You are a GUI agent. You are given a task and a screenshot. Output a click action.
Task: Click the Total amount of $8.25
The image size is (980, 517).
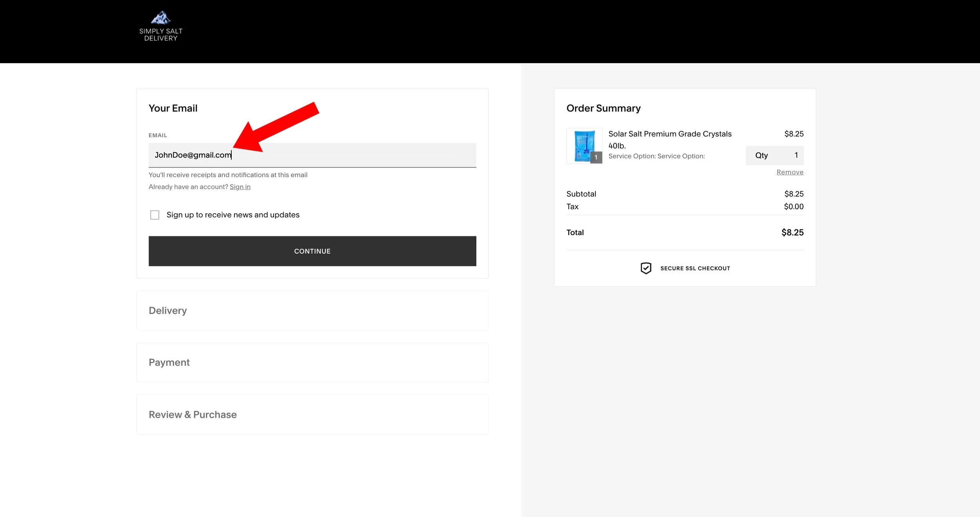pos(793,232)
